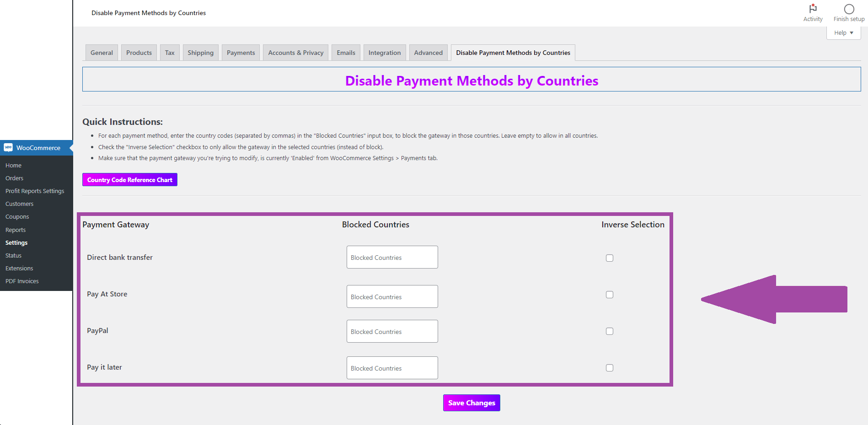
Task: Open the Activity panel via the flag icon
Action: coord(813,9)
